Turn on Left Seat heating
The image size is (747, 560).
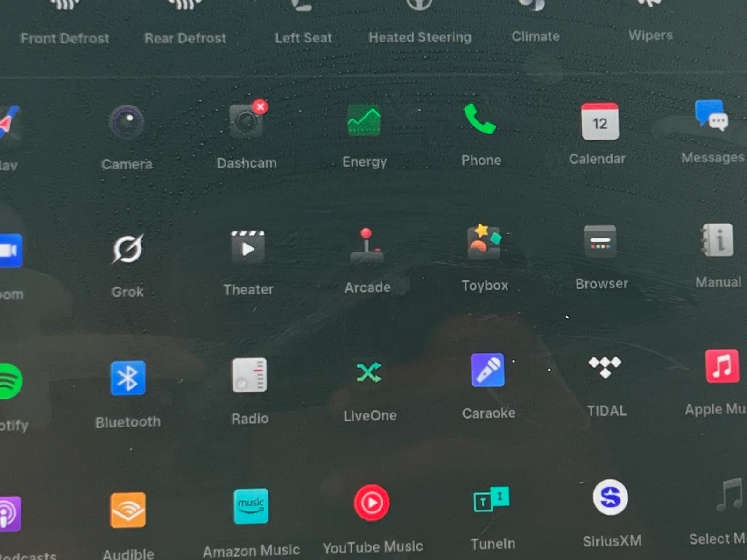click(x=303, y=37)
